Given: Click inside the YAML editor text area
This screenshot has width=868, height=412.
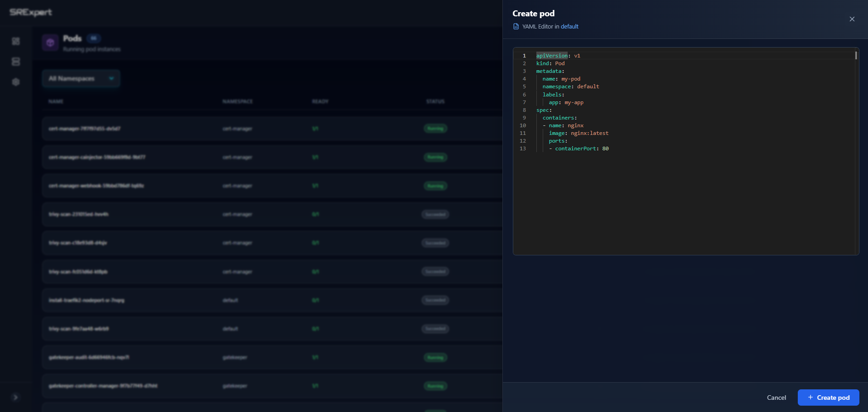Looking at the screenshot, I should (x=680, y=181).
